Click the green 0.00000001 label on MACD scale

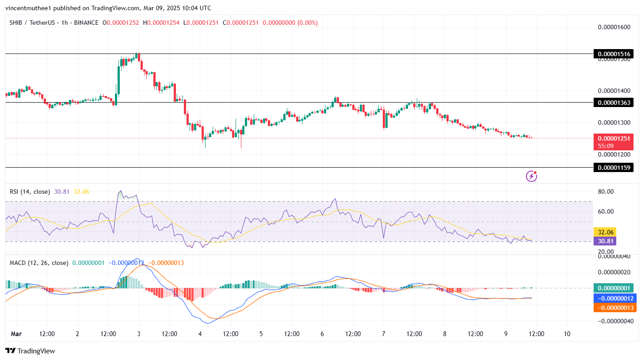(x=614, y=288)
